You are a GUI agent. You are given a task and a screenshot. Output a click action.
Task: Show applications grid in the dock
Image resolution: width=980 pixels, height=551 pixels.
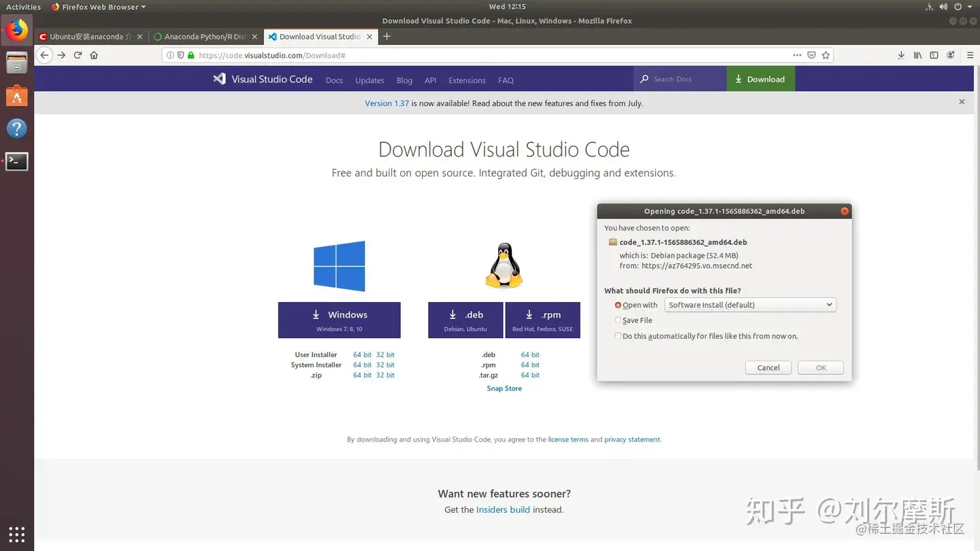pyautogui.click(x=17, y=534)
